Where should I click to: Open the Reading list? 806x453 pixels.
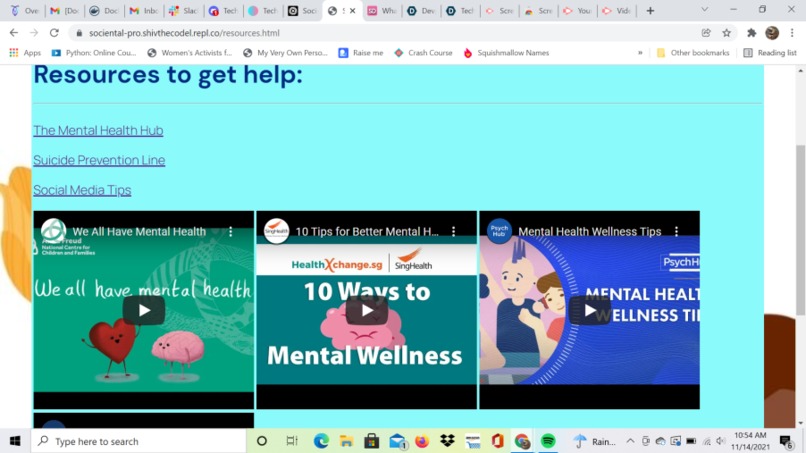[x=770, y=52]
